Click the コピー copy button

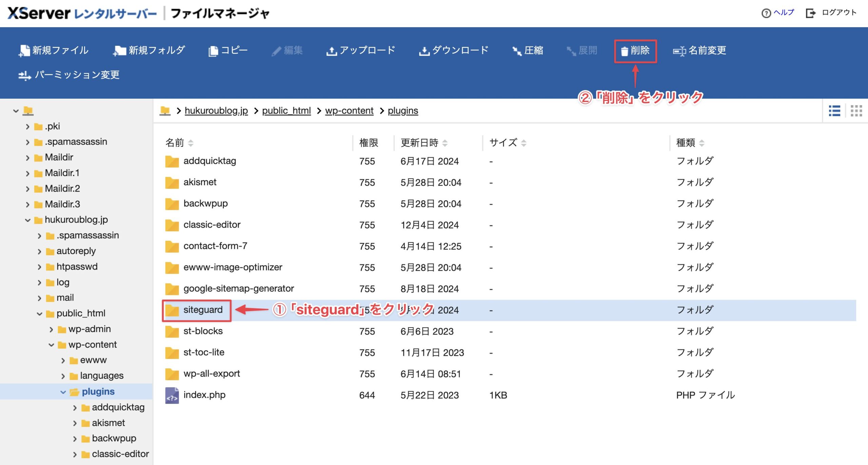pos(228,51)
